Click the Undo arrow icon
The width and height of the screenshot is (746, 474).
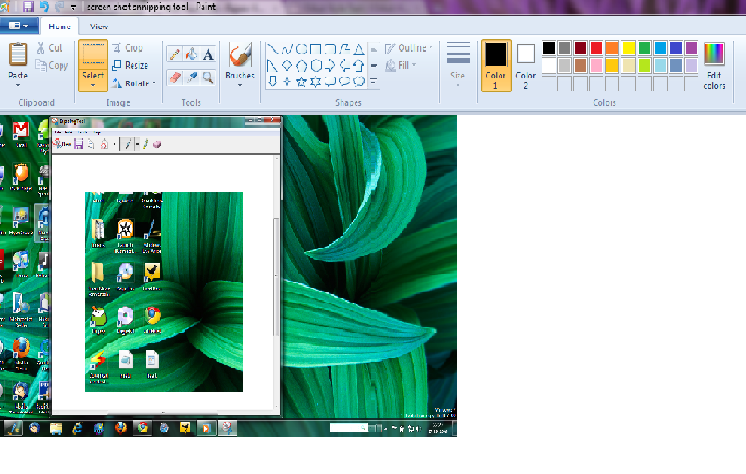[44, 6]
